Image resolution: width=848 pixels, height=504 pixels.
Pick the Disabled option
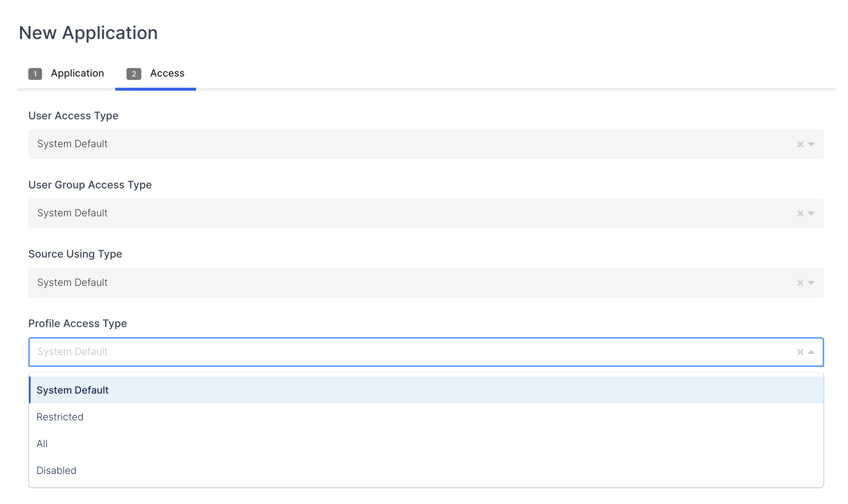coord(57,471)
